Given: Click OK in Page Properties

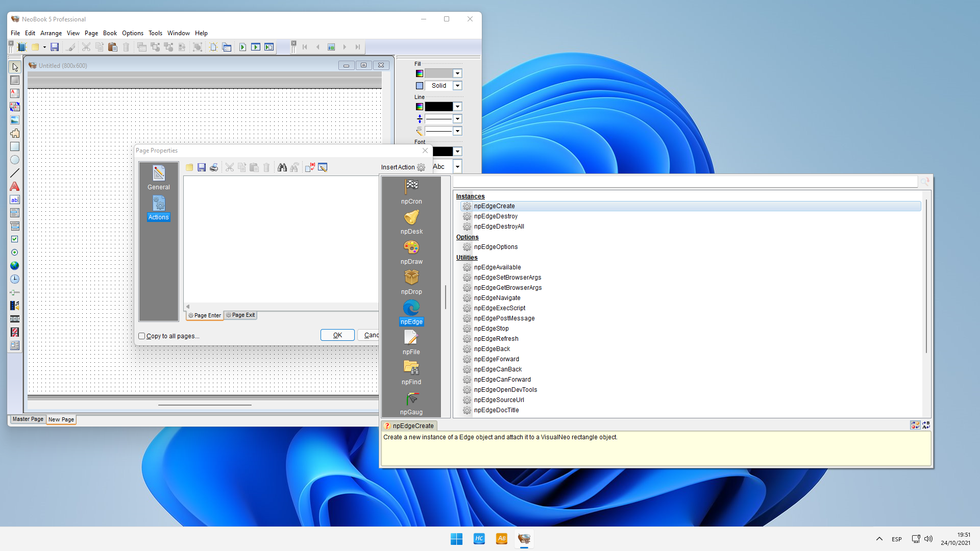Looking at the screenshot, I should (x=337, y=335).
